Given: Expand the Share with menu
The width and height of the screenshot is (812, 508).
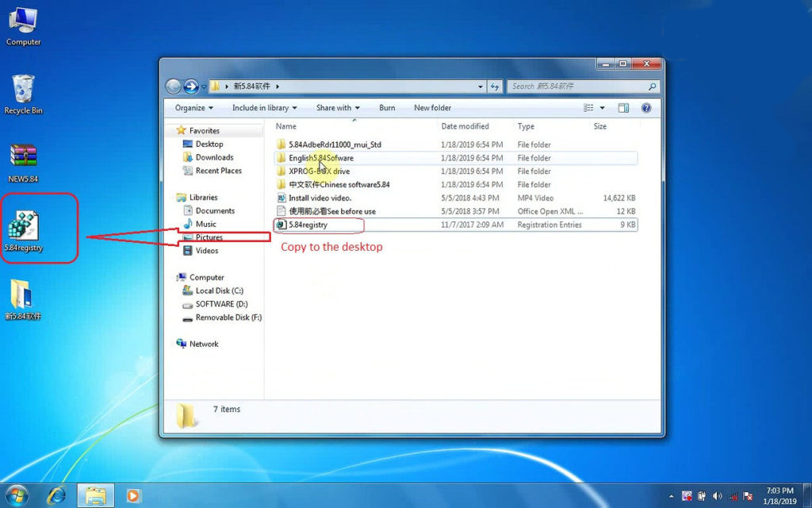Looking at the screenshot, I should click(338, 108).
